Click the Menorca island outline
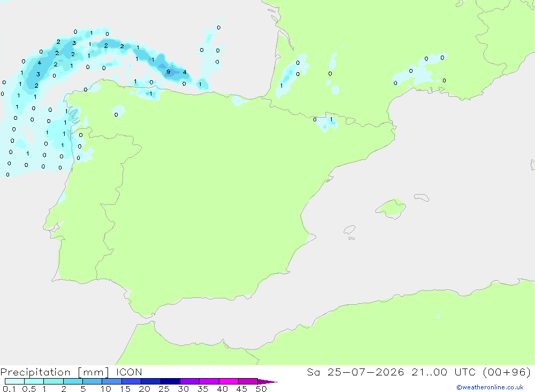 422,197
